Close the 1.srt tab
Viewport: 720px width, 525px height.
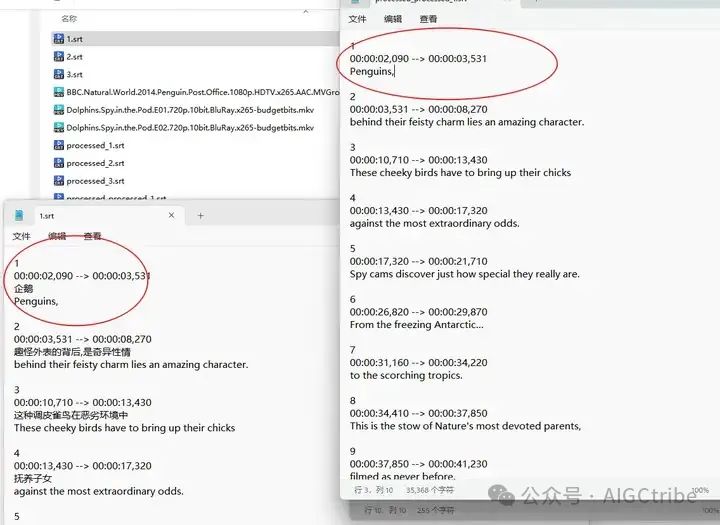[171, 215]
